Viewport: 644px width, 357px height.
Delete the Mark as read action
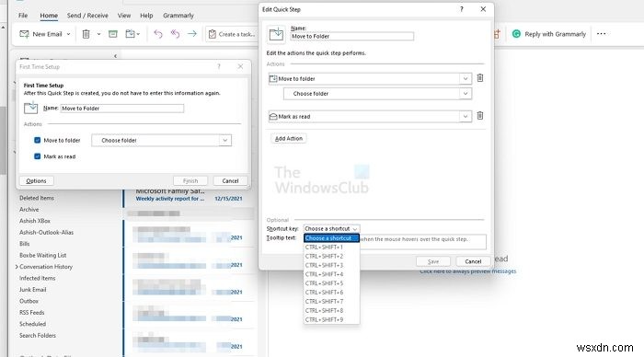coord(479,115)
